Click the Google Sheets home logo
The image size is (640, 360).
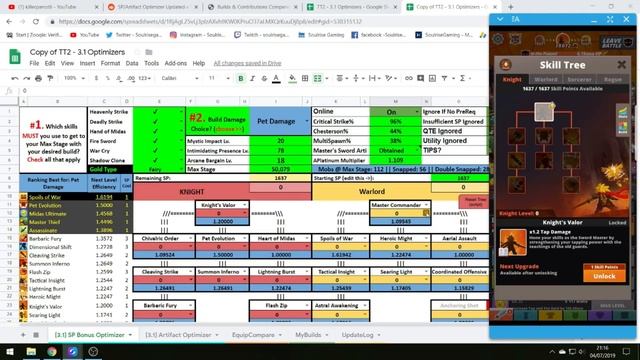15,57
